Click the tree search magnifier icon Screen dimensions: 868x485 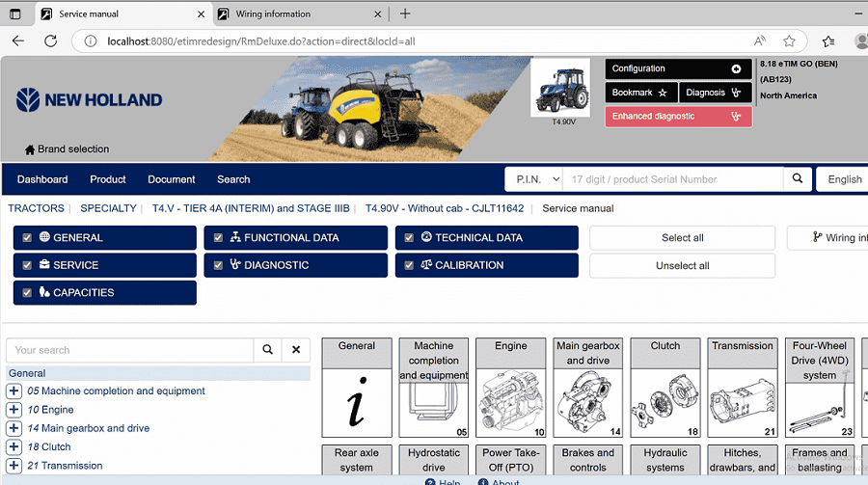click(x=267, y=350)
